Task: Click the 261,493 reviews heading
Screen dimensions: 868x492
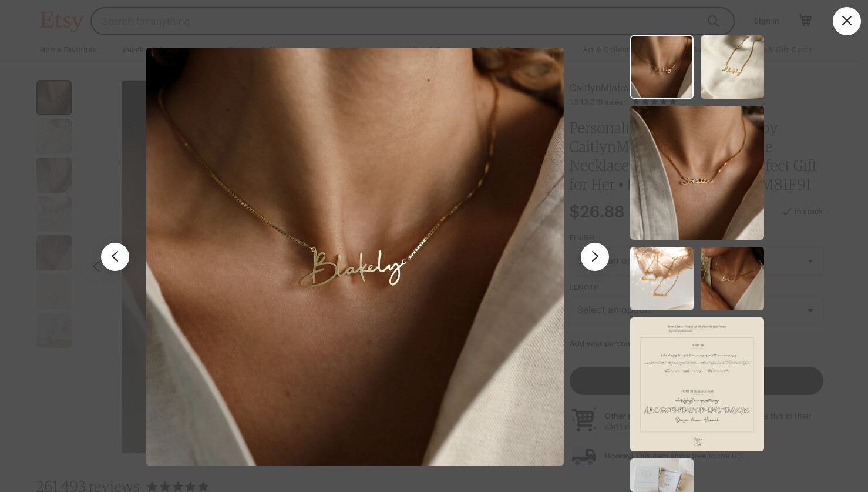Action: point(88,486)
